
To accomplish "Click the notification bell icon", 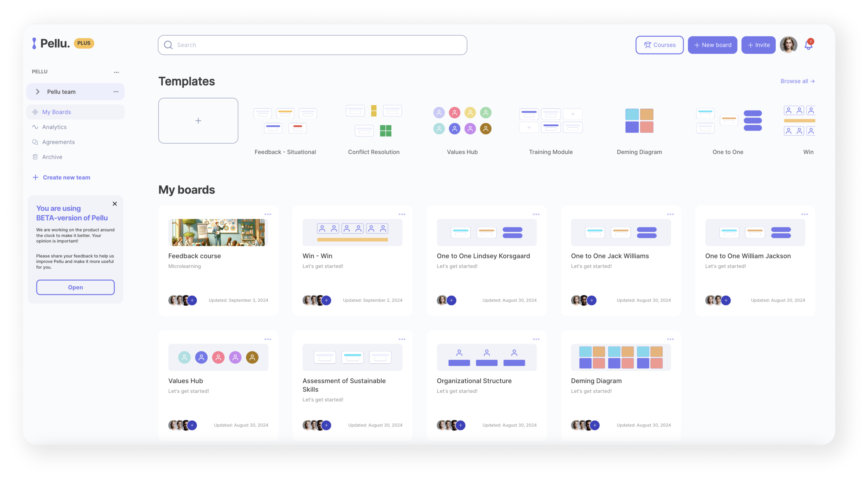I will pos(808,45).
